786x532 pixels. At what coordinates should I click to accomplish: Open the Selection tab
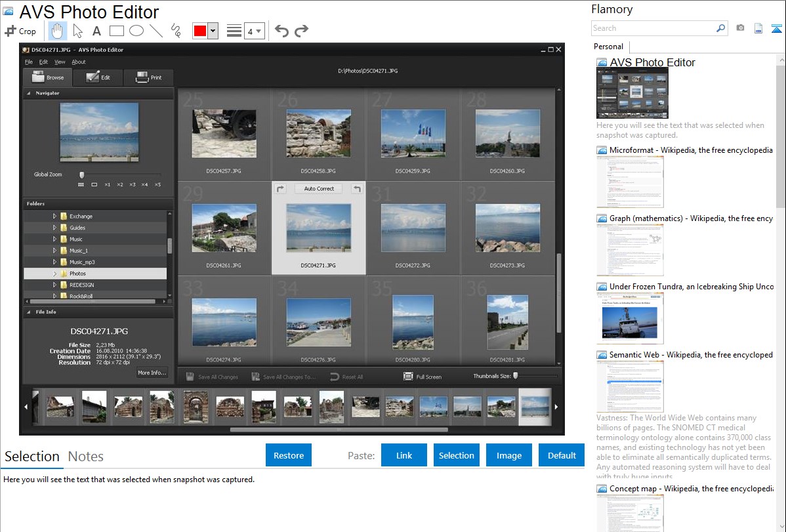coord(32,457)
